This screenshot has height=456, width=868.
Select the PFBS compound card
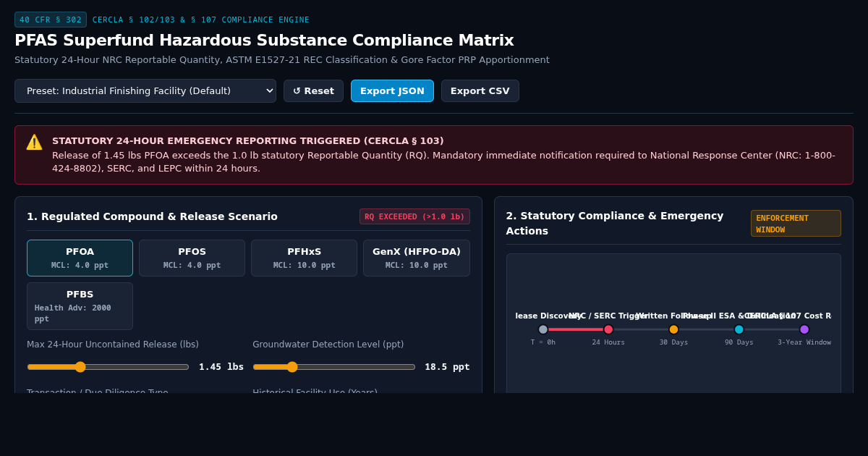pyautogui.click(x=80, y=306)
